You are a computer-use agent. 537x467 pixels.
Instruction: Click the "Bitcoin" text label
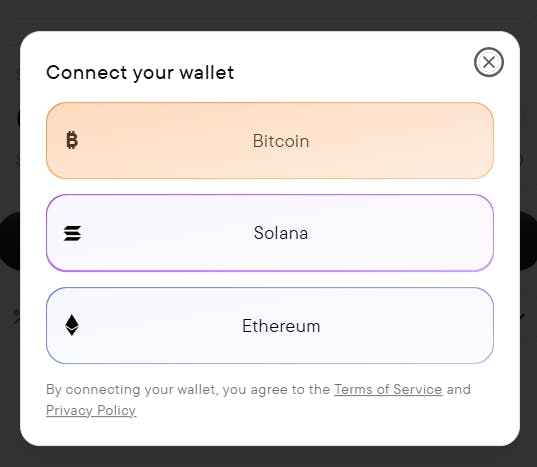coord(281,141)
